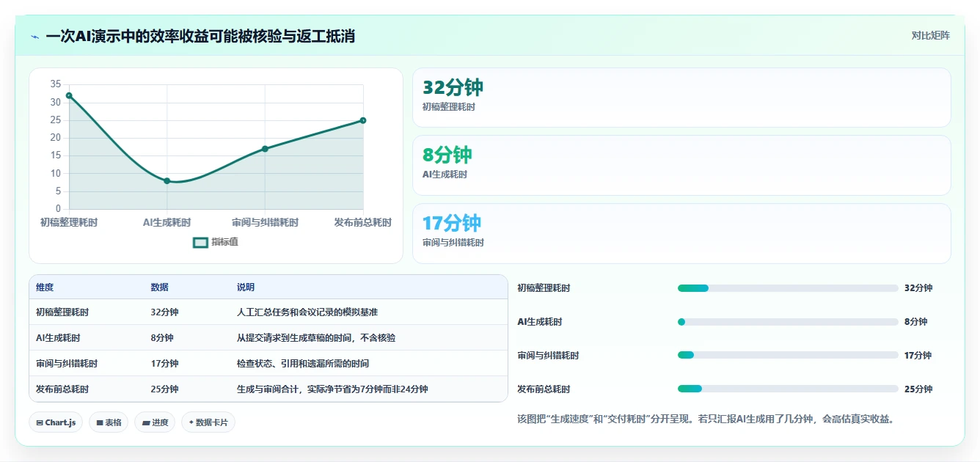Select the Chart.js tag chip
This screenshot has width=980, height=462.
(x=56, y=422)
